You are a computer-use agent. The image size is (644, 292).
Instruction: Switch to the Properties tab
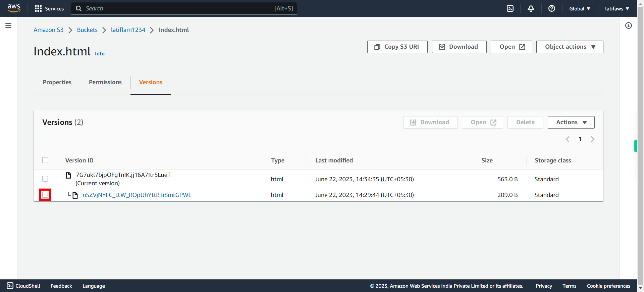(57, 82)
